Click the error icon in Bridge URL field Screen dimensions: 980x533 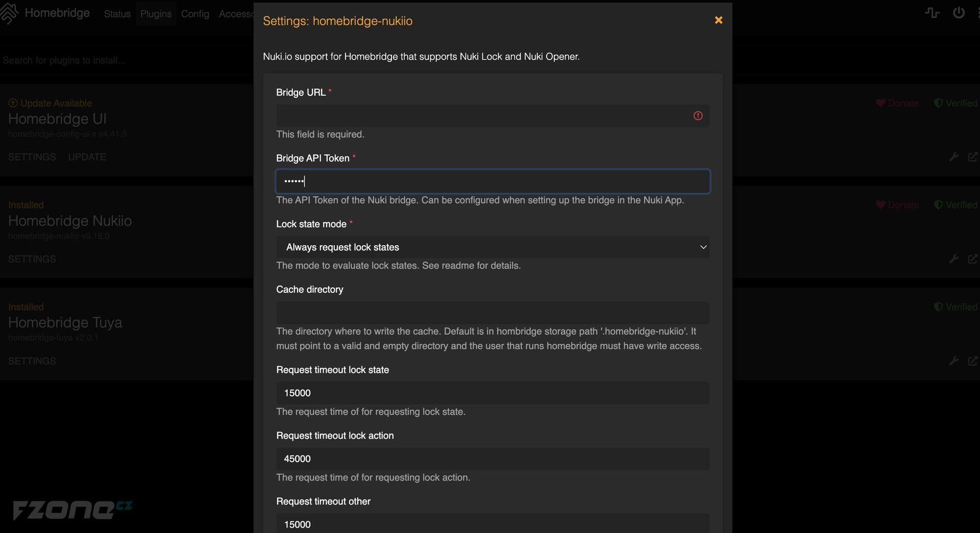tap(698, 116)
